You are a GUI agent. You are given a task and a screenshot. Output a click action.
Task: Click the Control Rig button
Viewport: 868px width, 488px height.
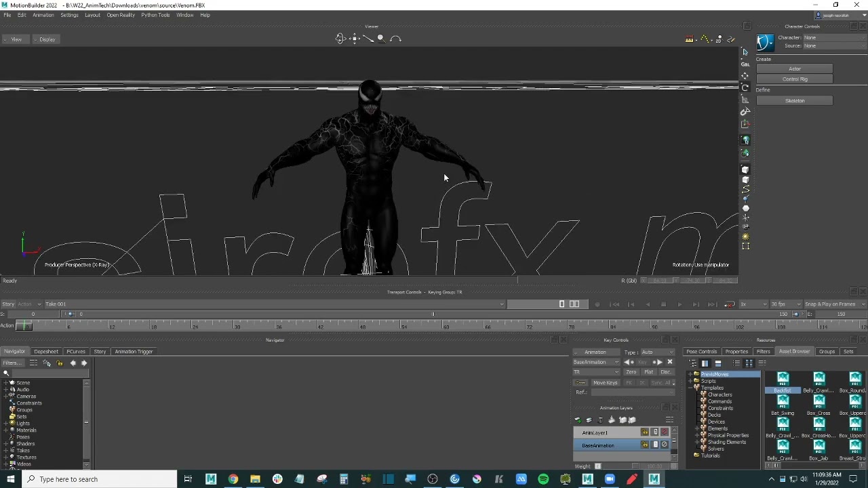(795, 79)
